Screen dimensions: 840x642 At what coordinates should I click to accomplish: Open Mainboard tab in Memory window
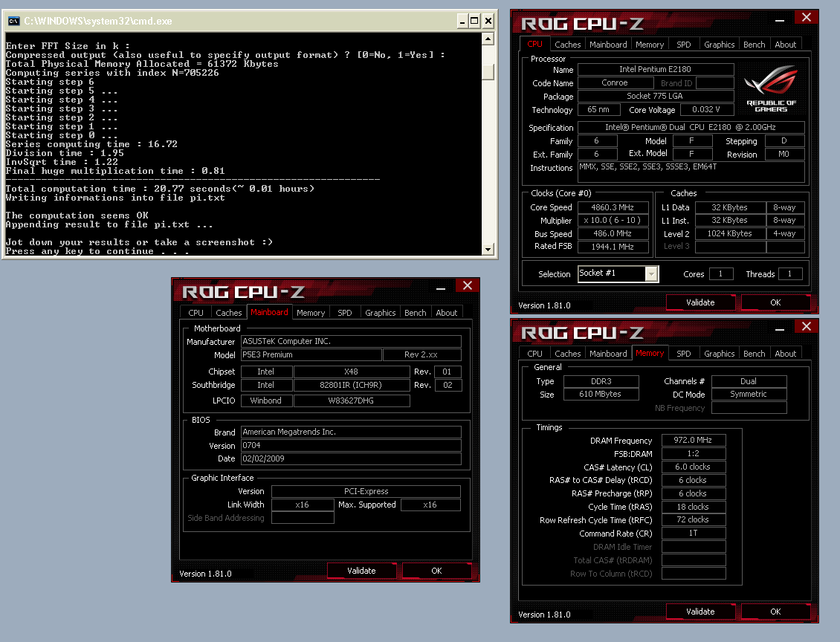[608, 354]
